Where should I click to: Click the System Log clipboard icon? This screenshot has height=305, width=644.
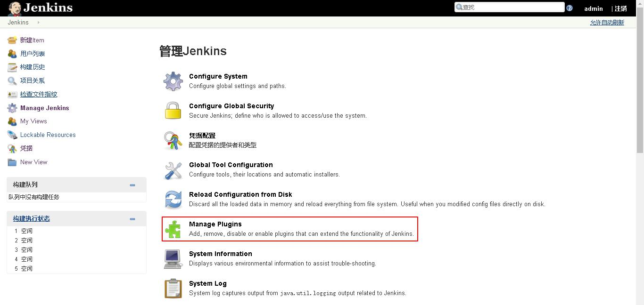[x=173, y=289]
